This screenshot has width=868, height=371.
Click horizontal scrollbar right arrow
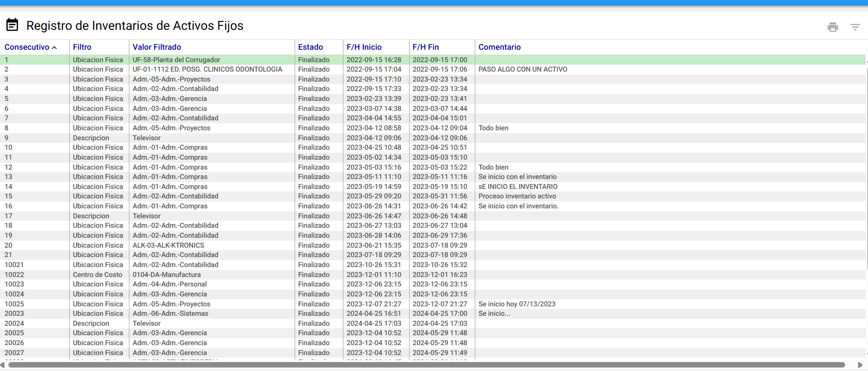coord(860,365)
